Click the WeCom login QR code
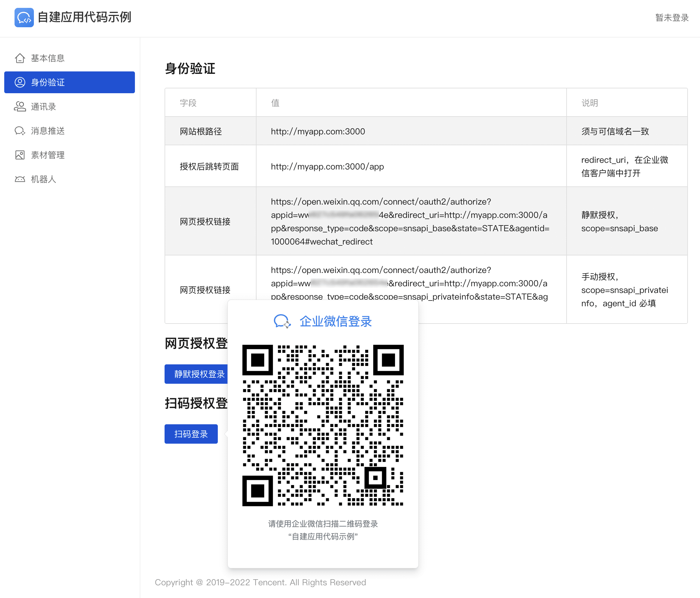The image size is (700, 598). (323, 425)
